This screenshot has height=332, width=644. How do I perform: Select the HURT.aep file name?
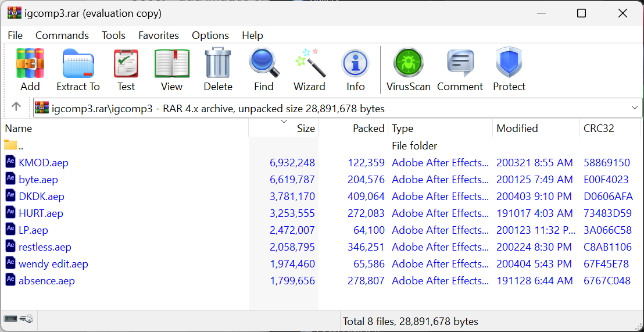coord(41,213)
